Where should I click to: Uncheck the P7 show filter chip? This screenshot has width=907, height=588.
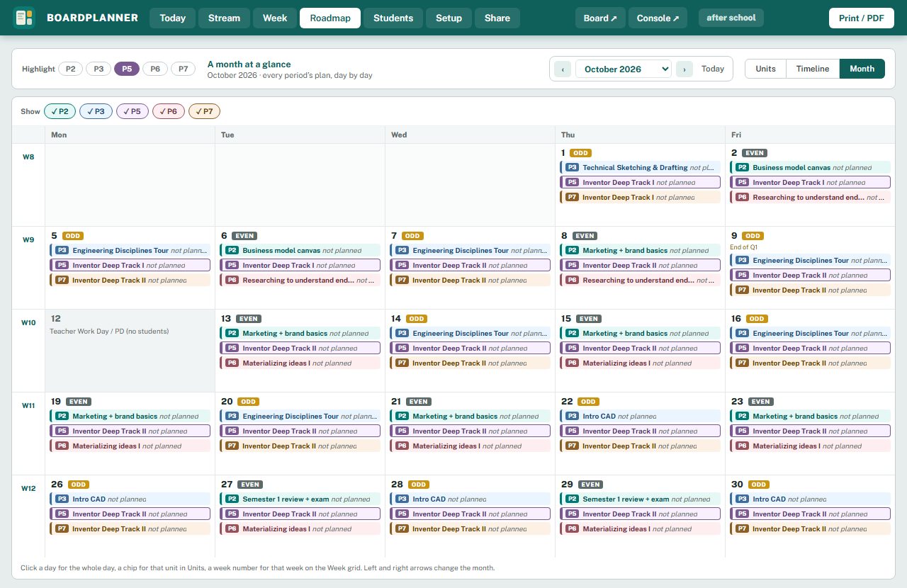click(x=204, y=111)
